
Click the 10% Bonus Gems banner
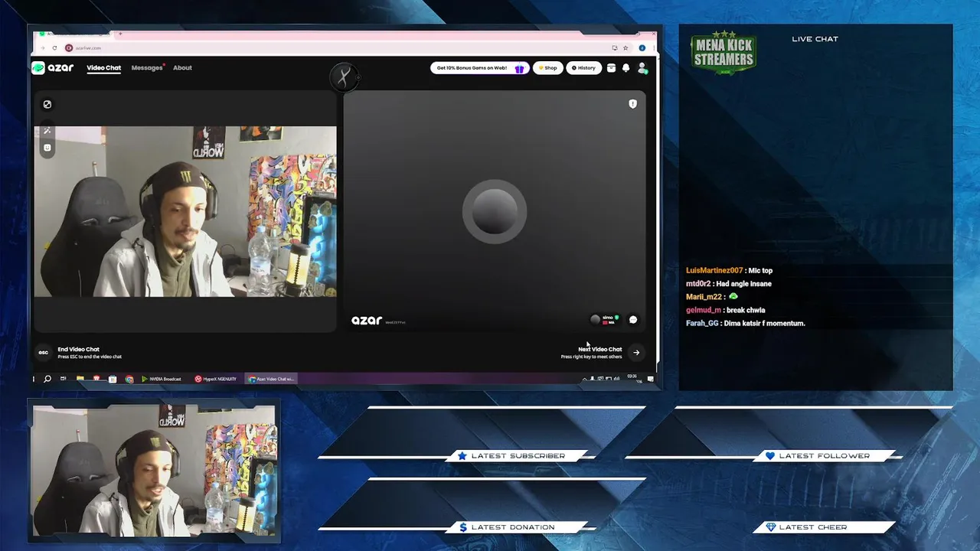click(x=479, y=68)
